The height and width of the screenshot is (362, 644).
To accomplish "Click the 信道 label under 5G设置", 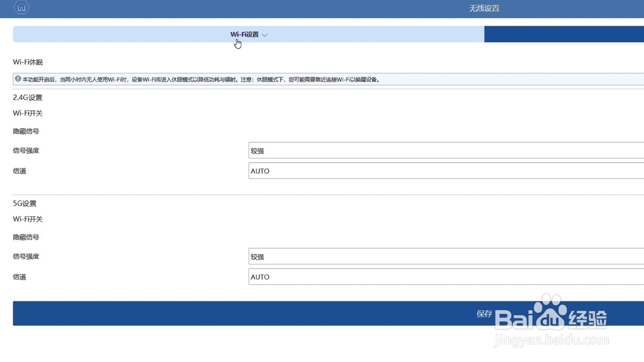I will (x=20, y=277).
